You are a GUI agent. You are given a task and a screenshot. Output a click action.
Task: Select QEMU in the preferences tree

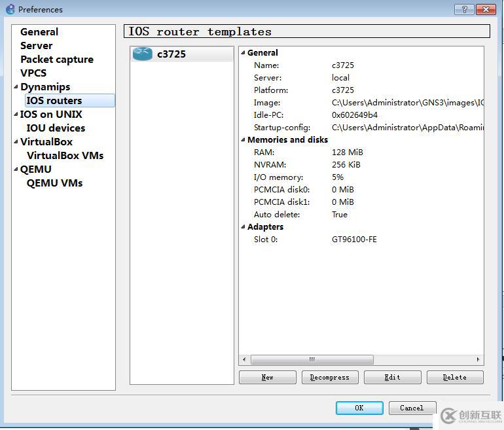pos(36,170)
